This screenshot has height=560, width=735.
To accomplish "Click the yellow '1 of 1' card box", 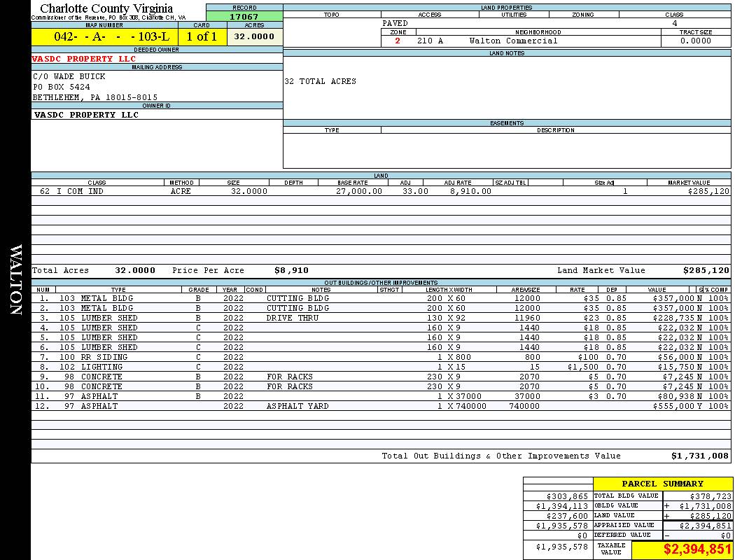I will [x=202, y=36].
